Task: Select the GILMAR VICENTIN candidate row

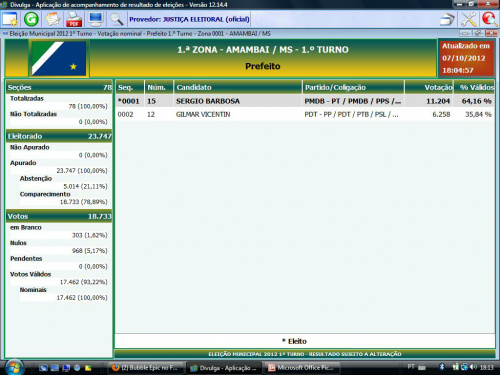Action: (305, 114)
